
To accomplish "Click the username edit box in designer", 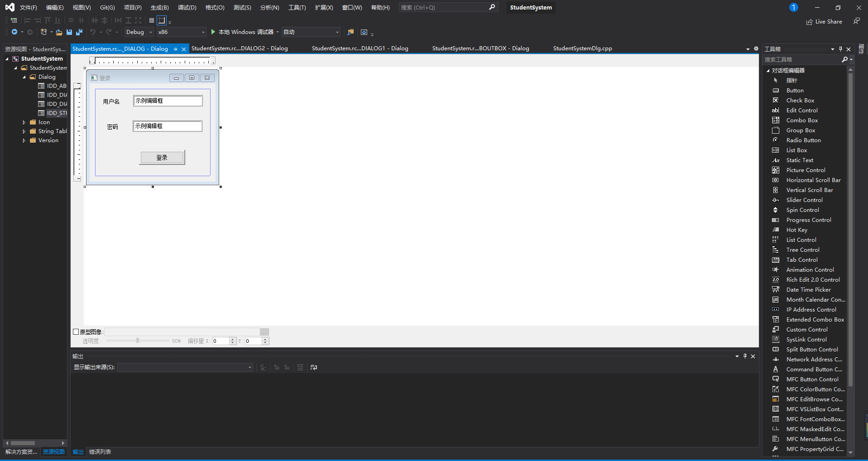I will point(168,101).
